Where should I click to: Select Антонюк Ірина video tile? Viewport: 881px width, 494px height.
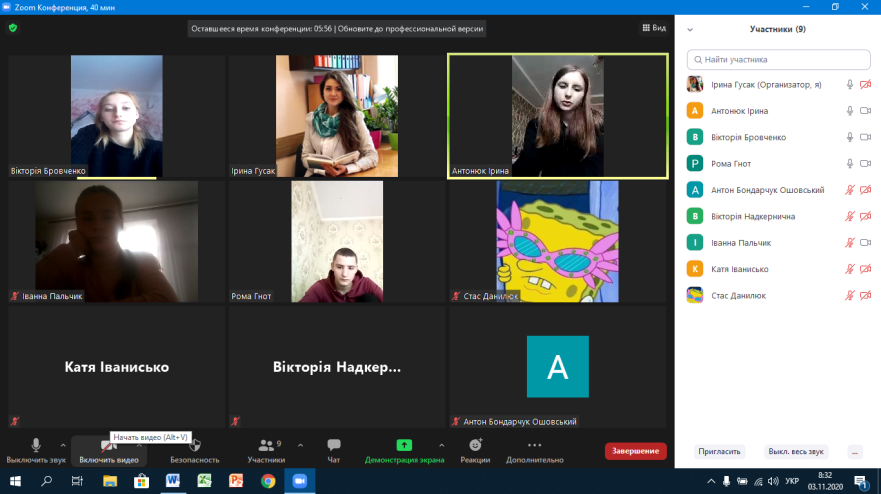point(557,116)
